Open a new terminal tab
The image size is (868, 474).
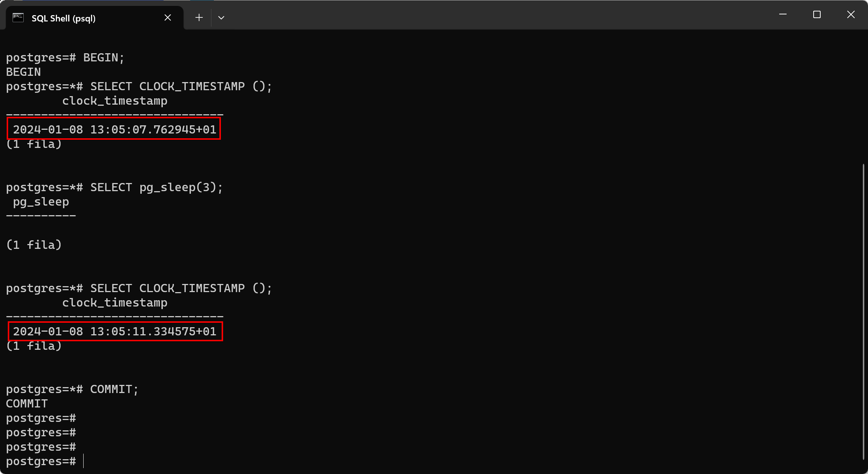(x=199, y=17)
